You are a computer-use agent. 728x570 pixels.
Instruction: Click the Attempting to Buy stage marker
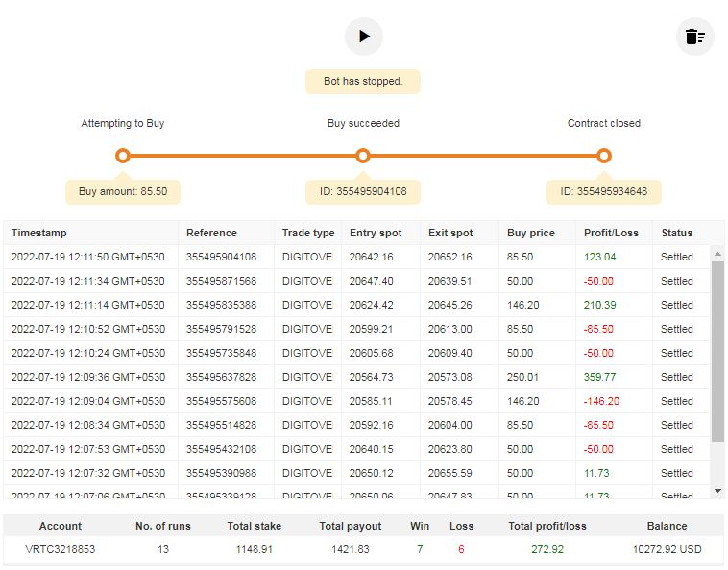[x=122, y=156]
